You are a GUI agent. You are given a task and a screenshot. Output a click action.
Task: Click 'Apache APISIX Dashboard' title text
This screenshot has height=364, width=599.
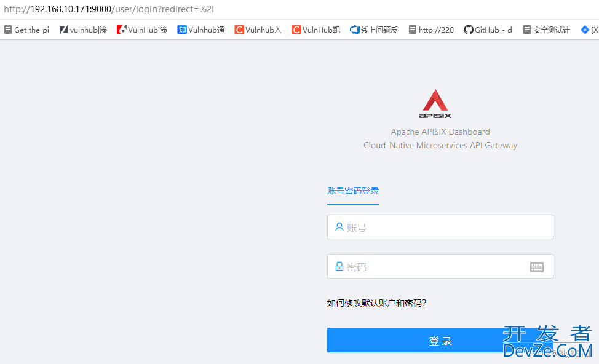[440, 132]
